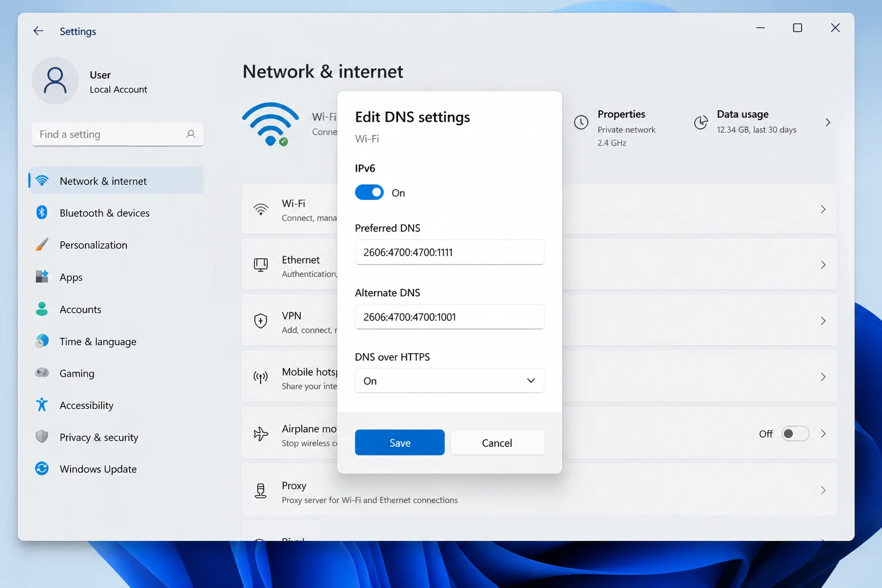Click the Time & language globe icon
Screen dimensions: 882x588
[x=42, y=341]
